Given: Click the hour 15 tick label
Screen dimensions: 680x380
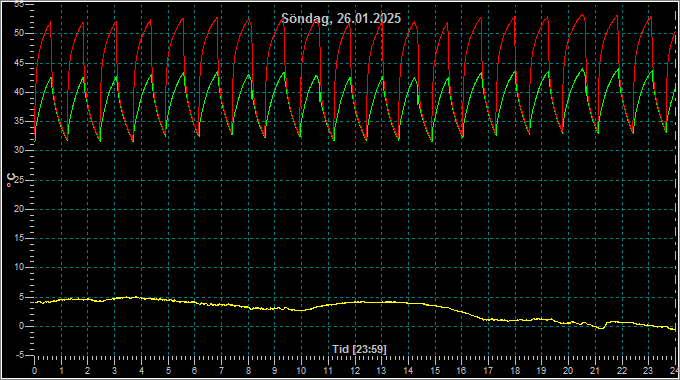Looking at the screenshot, I should 435,371.
